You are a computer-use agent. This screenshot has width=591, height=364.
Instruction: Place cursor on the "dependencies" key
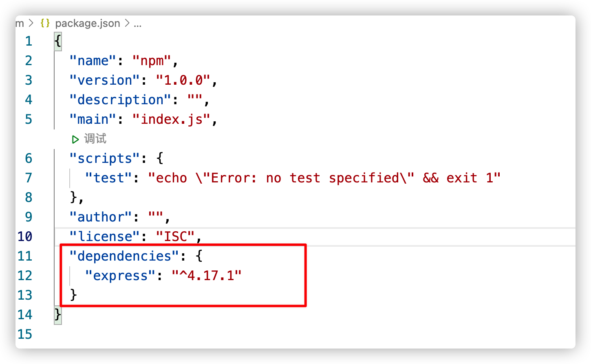tap(124, 256)
